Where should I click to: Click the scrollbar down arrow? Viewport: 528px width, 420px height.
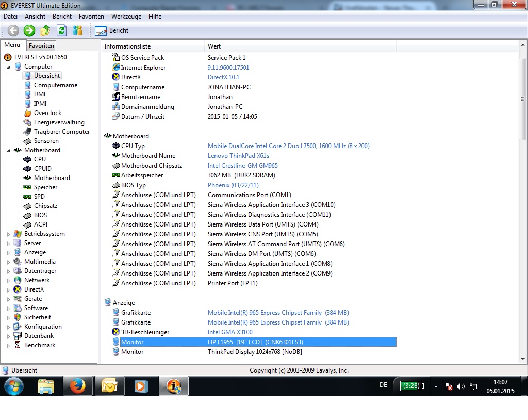coord(523,359)
